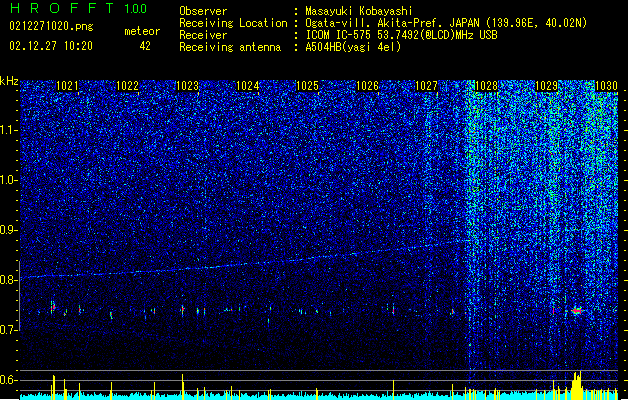This screenshot has height=400, width=629.
Task: Click the 'Observer' field label
Action: 203,11
